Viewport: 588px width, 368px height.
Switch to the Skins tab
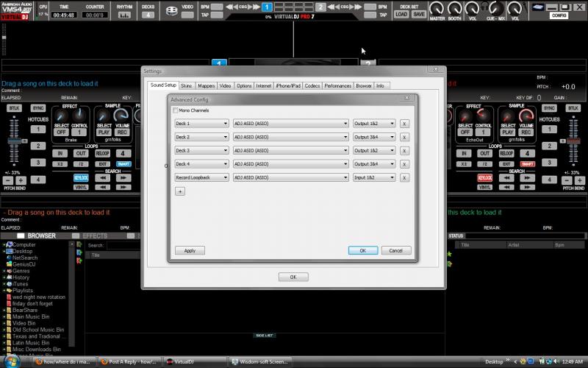pyautogui.click(x=187, y=85)
